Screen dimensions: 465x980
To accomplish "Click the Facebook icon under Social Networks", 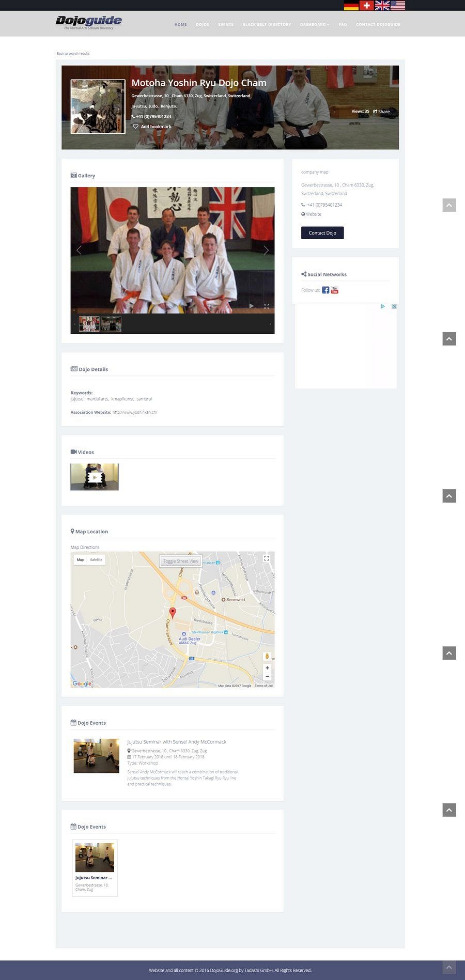I will [x=326, y=290].
